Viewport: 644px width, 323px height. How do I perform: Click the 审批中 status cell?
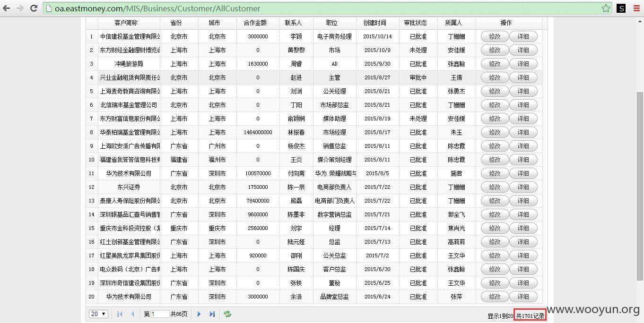click(x=418, y=77)
